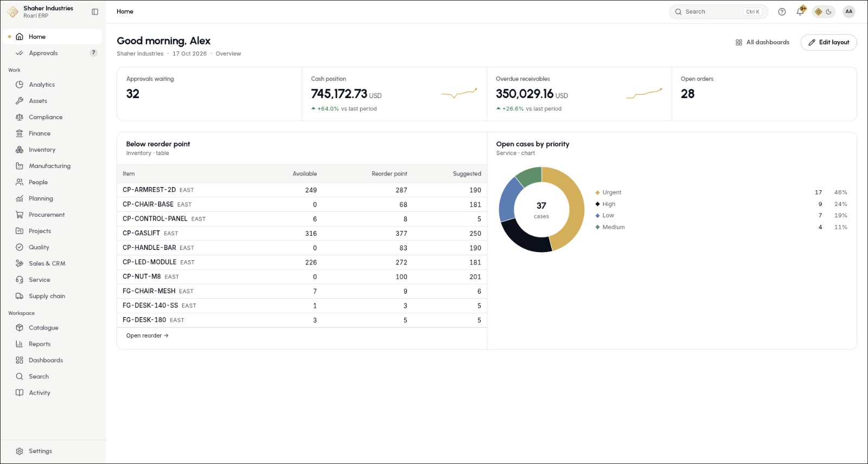This screenshot has width=868, height=464.
Task: Click the book icon for Activity
Action: [x=20, y=392]
